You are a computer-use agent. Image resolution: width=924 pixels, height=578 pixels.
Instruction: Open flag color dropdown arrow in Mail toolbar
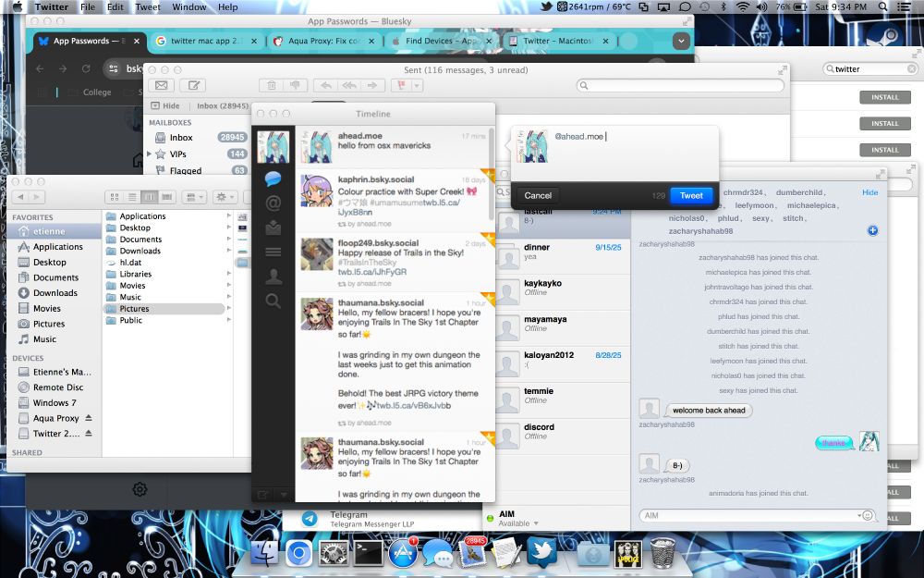point(418,85)
